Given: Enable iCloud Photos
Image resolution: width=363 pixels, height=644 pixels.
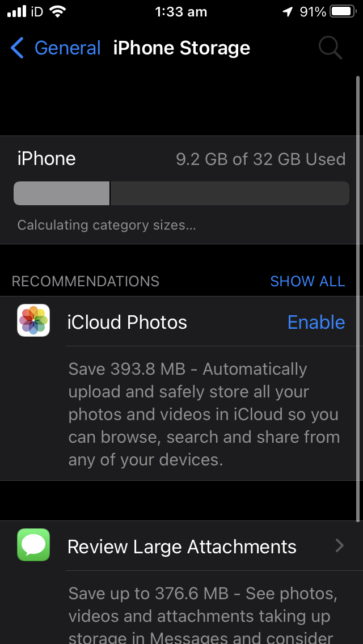Looking at the screenshot, I should click(316, 322).
